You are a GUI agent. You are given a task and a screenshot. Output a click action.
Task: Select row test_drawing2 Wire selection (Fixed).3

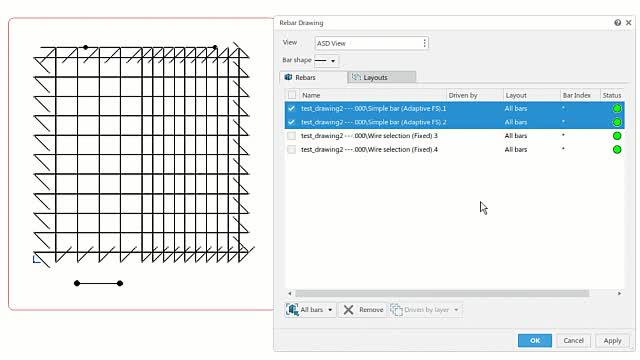454,136
